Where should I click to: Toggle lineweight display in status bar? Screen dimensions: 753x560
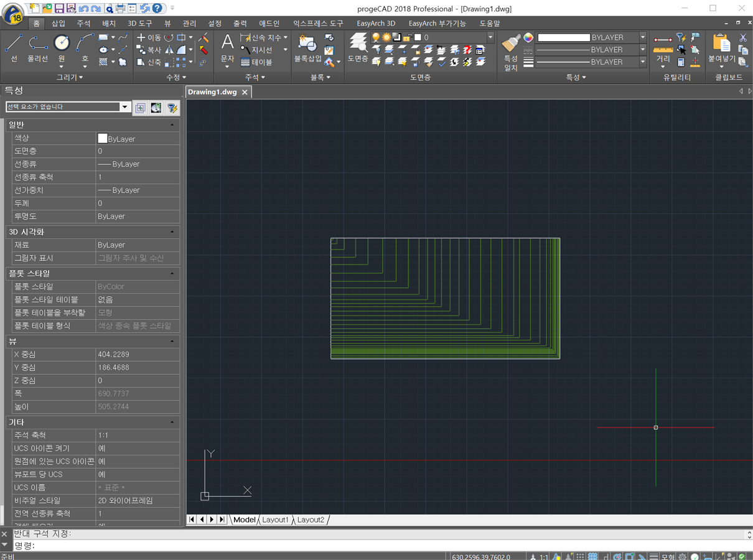click(x=653, y=556)
